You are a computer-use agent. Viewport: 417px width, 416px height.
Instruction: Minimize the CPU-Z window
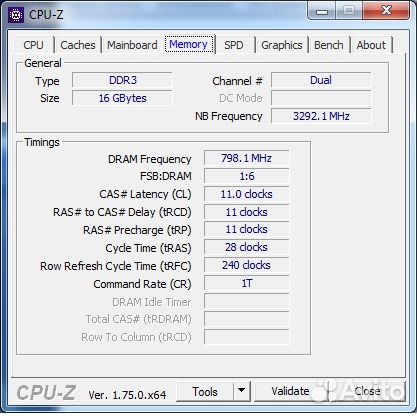tap(322, 12)
